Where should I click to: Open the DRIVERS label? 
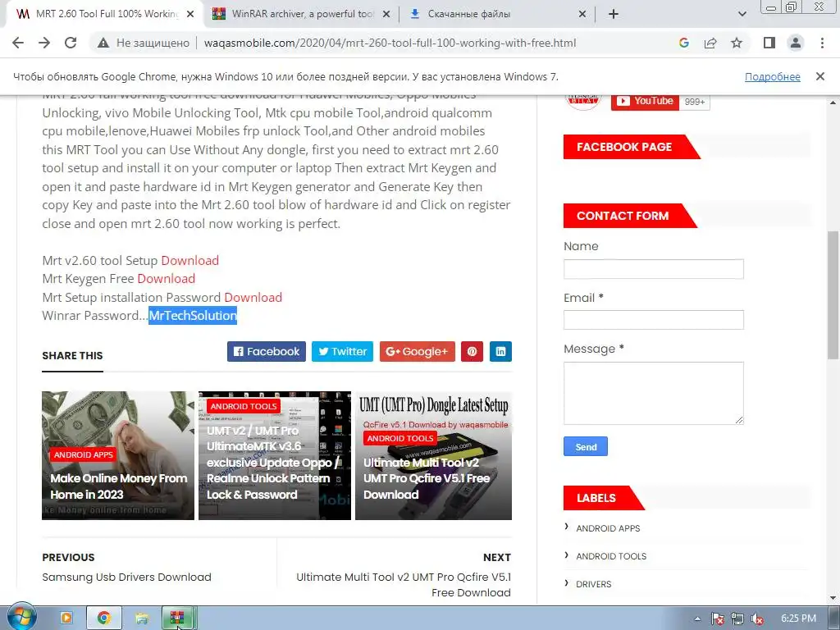tap(594, 584)
